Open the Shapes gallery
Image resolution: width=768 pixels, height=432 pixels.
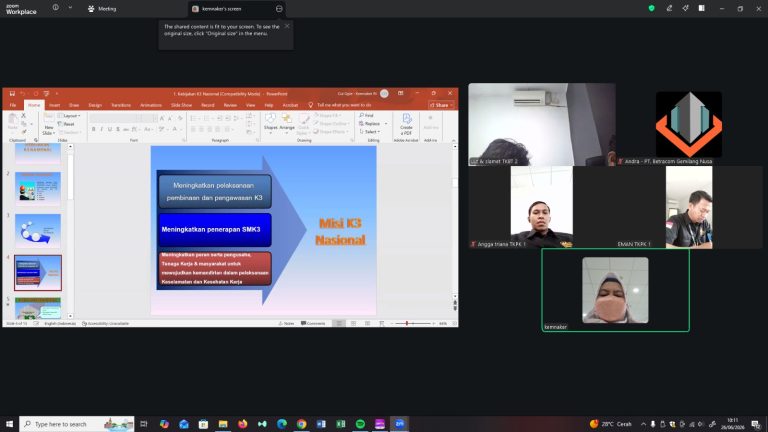pos(270,123)
